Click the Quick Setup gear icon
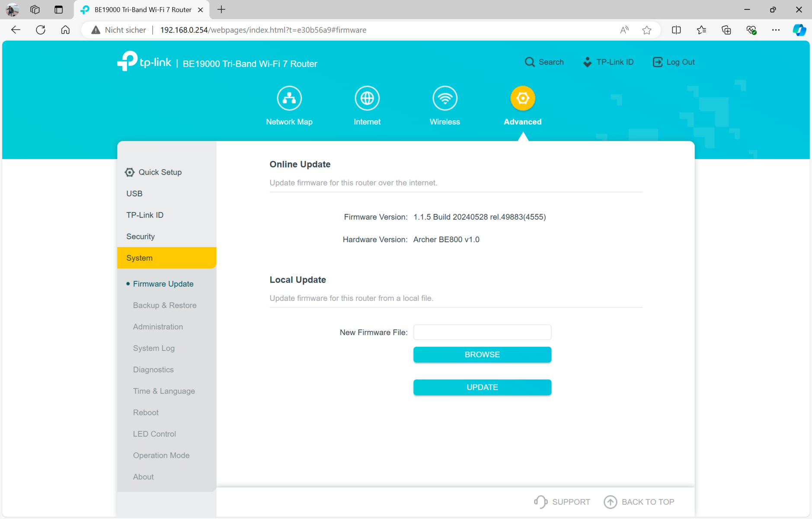This screenshot has height=519, width=812. click(x=129, y=172)
